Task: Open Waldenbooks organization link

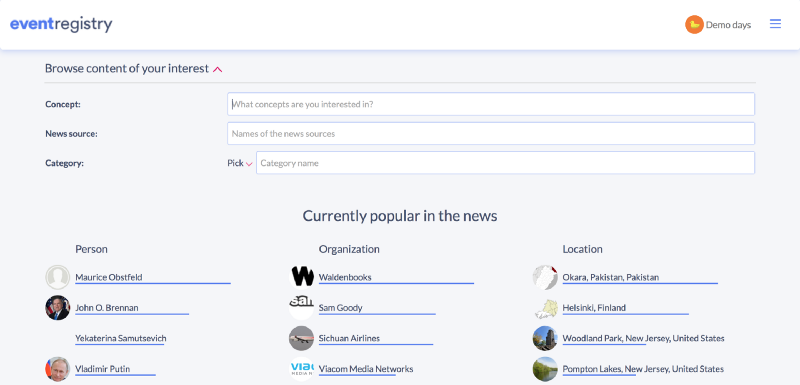Action: click(x=345, y=277)
